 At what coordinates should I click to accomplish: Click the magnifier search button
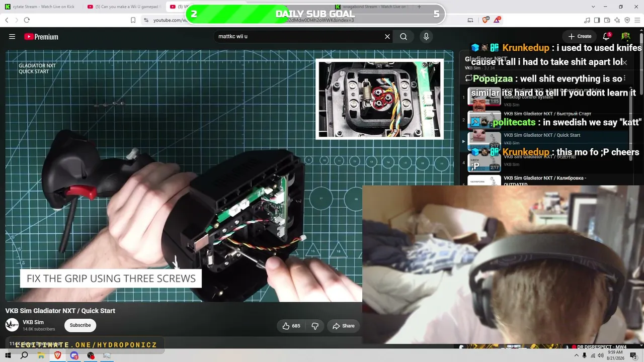tap(404, 37)
